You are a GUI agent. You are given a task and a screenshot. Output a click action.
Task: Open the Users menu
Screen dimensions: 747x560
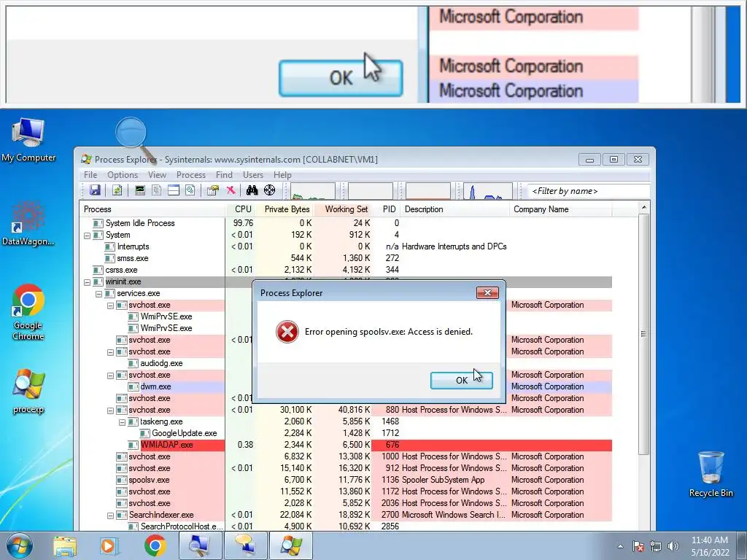(253, 175)
